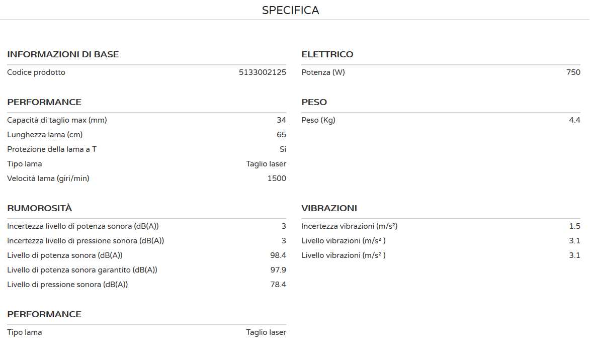590x364 pixels.
Task: Select the 4.4 weight value
Action: 574,120
